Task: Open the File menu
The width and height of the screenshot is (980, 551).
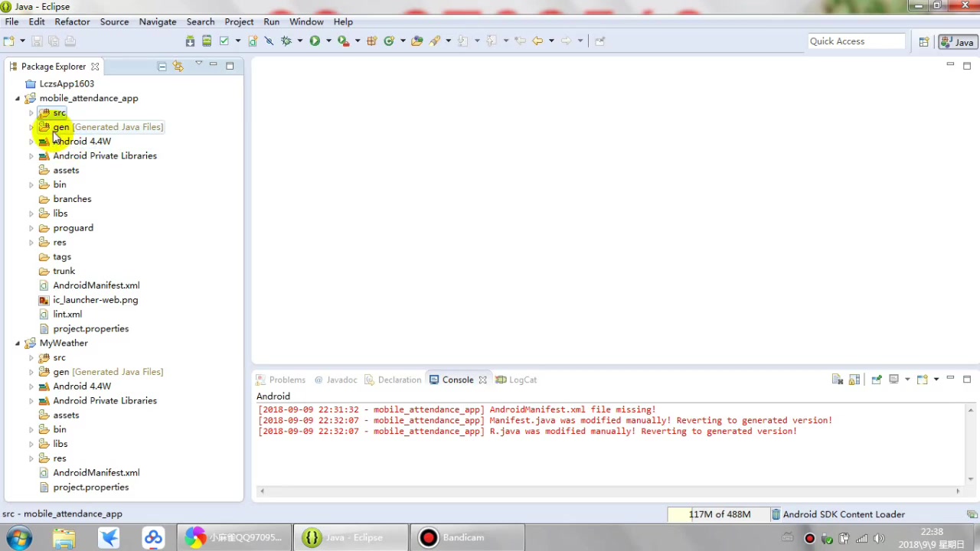Action: pyautogui.click(x=11, y=21)
